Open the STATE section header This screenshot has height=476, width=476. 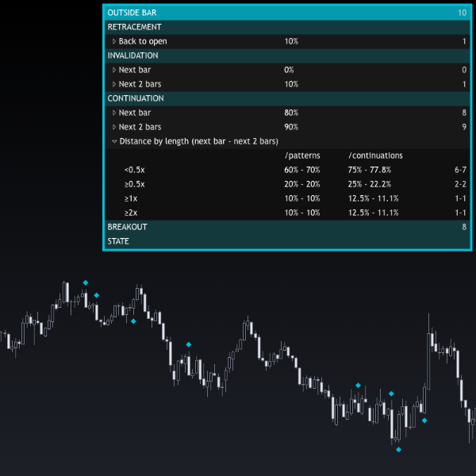point(287,241)
